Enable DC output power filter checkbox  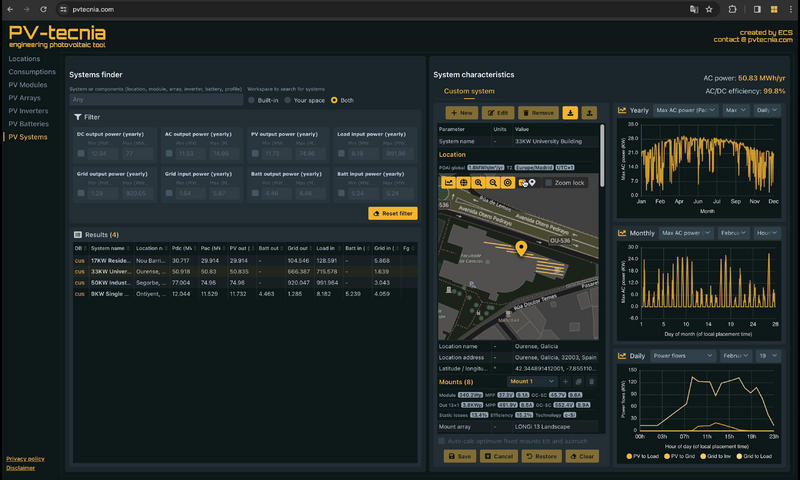point(81,153)
